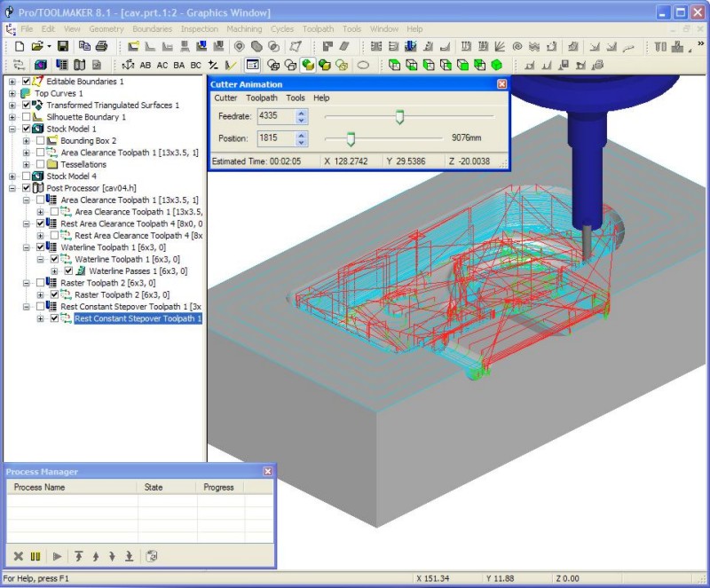This screenshot has width=710, height=588.
Task: Click the refresh icon in Process Manager
Action: [x=152, y=556]
